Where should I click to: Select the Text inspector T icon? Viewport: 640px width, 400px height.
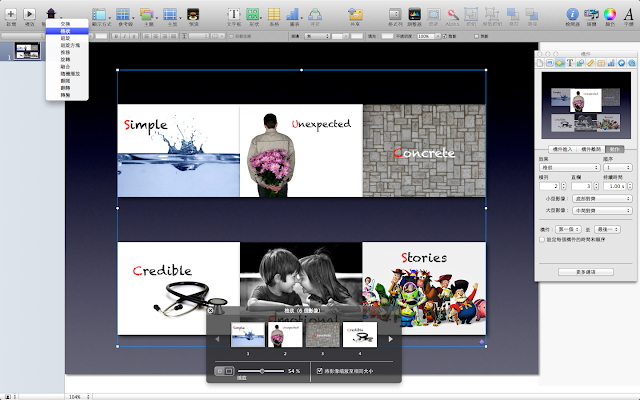pyautogui.click(x=570, y=63)
